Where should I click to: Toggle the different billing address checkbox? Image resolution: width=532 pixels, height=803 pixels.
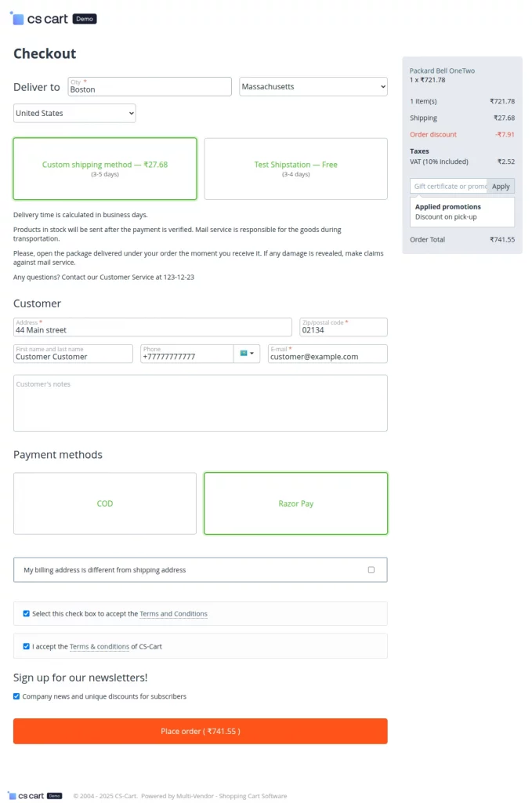(371, 570)
